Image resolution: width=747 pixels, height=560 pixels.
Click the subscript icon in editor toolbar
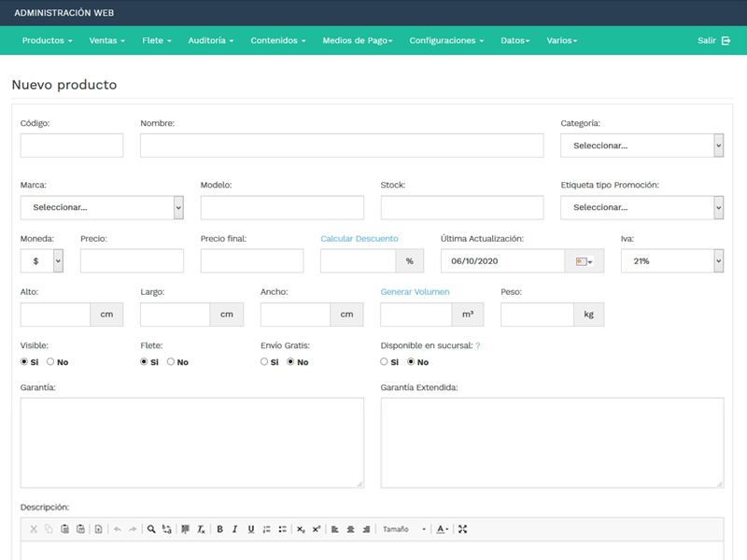301,529
